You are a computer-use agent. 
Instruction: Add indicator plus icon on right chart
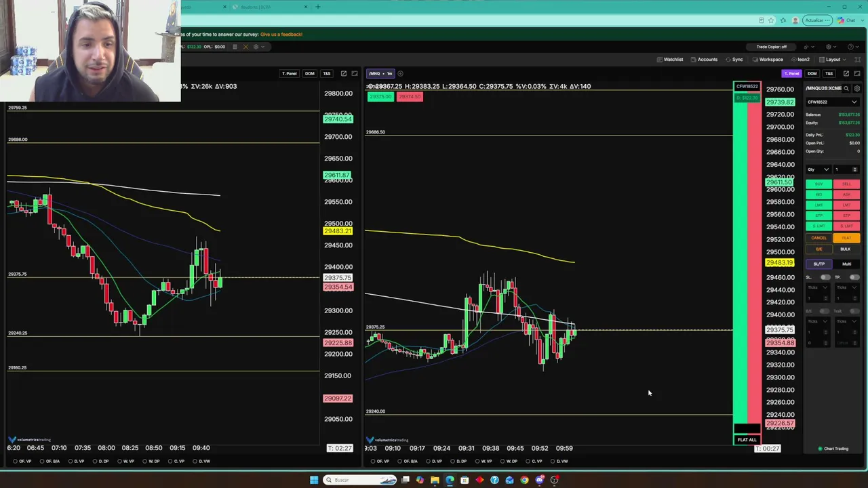(x=400, y=73)
